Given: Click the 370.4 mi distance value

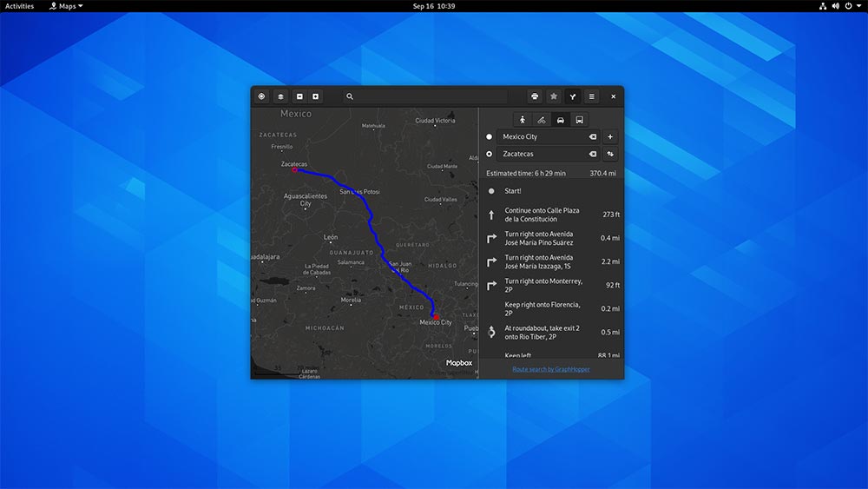Looking at the screenshot, I should click(x=603, y=174).
